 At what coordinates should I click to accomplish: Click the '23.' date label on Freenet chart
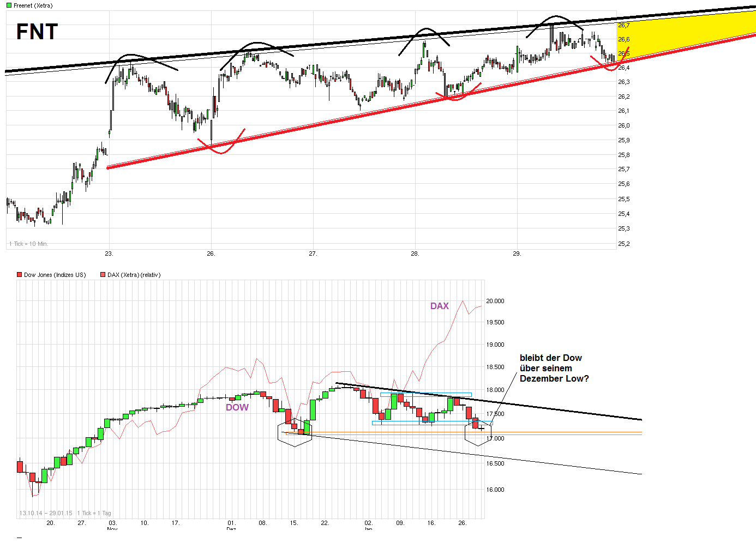pyautogui.click(x=109, y=254)
